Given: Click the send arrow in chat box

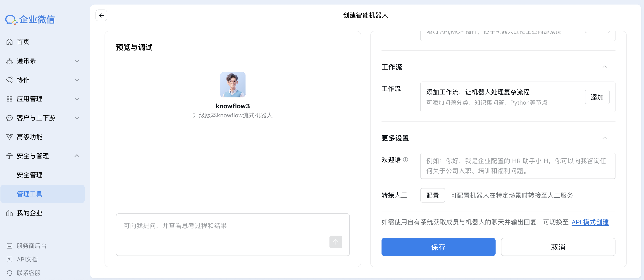Looking at the screenshot, I should point(336,242).
